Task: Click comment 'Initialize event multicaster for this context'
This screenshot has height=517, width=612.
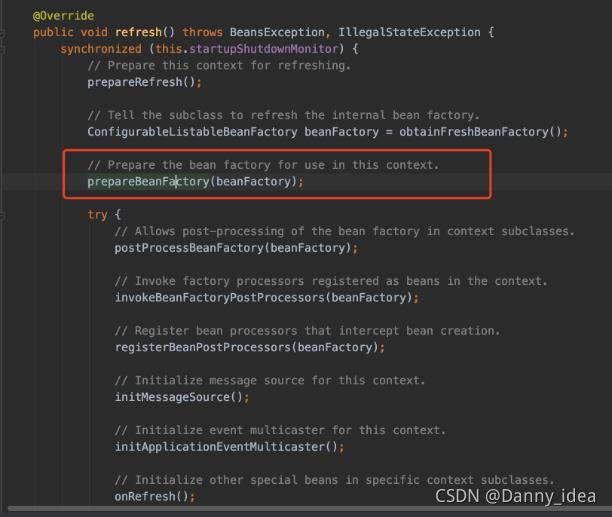Action: click(x=280, y=430)
